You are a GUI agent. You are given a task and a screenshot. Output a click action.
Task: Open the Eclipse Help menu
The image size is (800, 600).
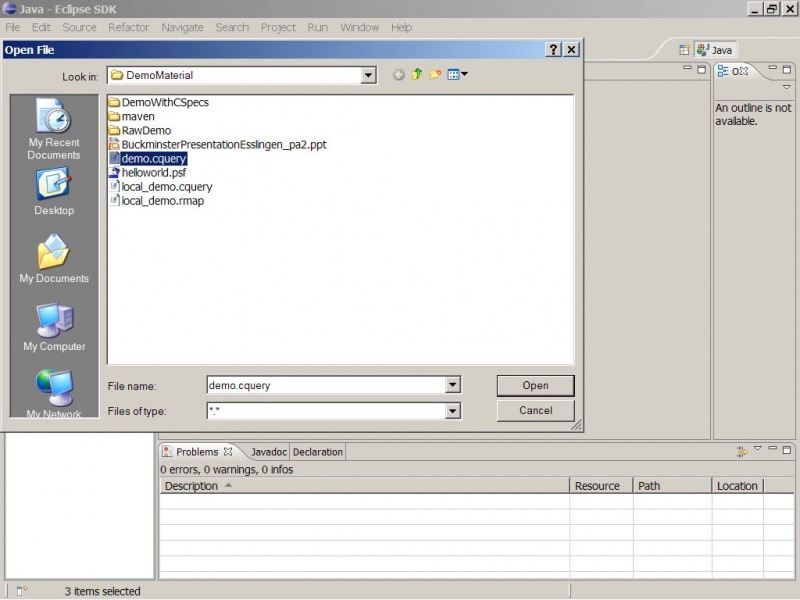[402, 28]
